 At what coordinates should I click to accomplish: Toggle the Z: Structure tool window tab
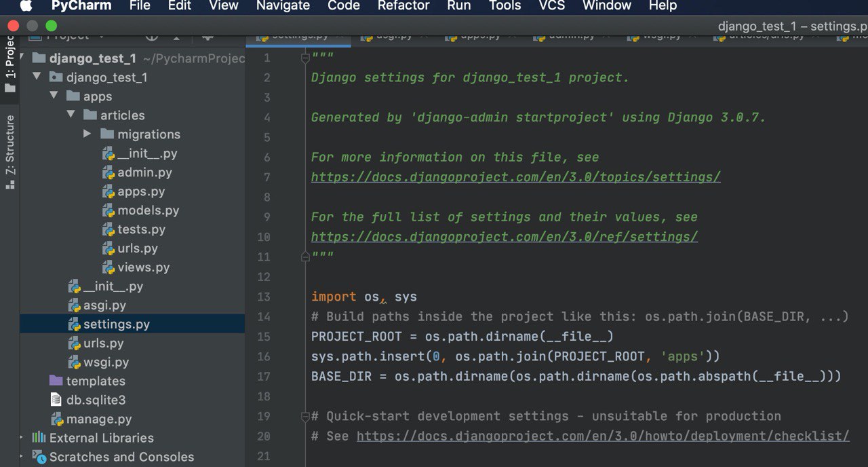[9, 151]
